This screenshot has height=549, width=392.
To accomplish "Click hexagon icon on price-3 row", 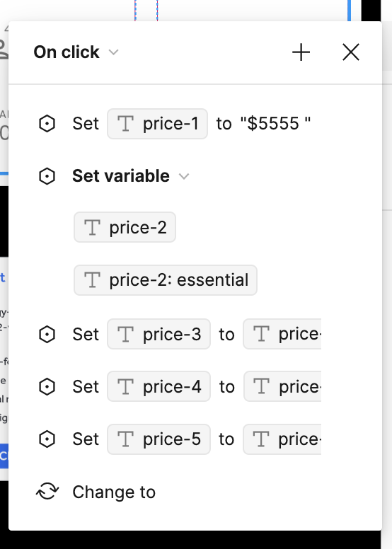I will [x=47, y=334].
